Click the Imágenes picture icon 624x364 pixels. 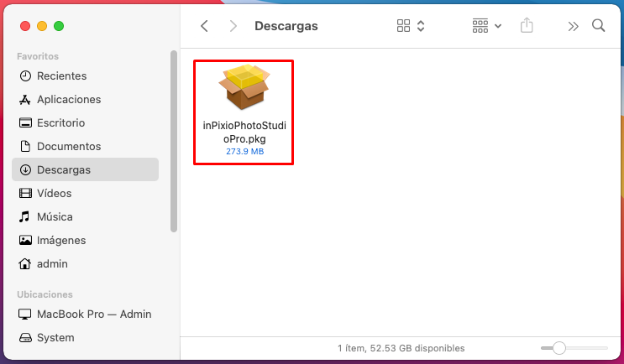25,240
